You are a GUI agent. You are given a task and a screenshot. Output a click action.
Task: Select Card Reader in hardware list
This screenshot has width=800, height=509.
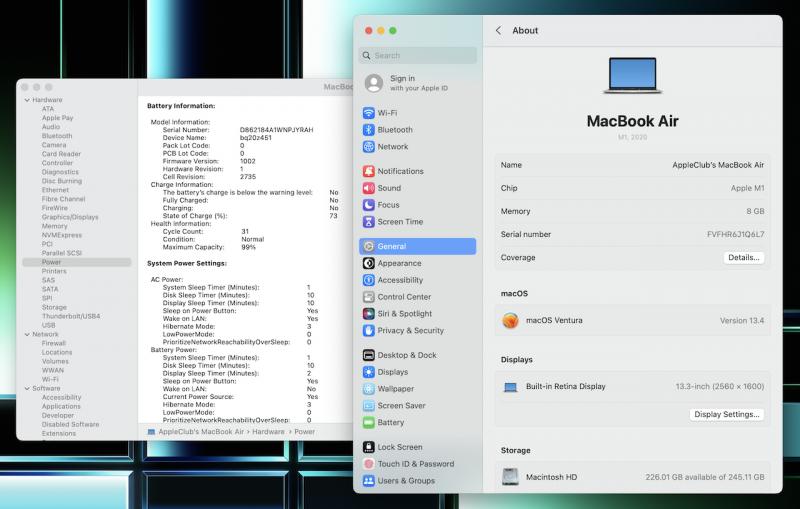click(x=61, y=154)
